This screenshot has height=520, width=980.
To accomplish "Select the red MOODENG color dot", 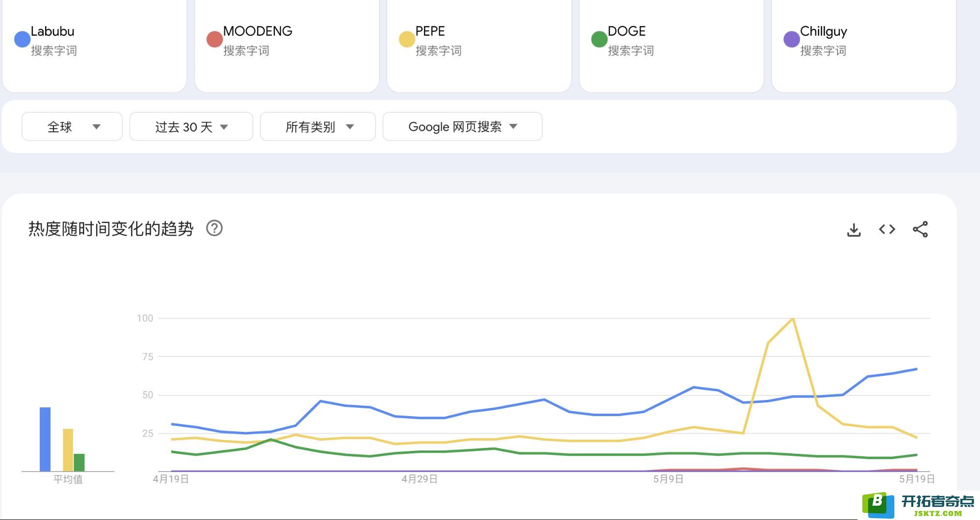I will click(215, 39).
